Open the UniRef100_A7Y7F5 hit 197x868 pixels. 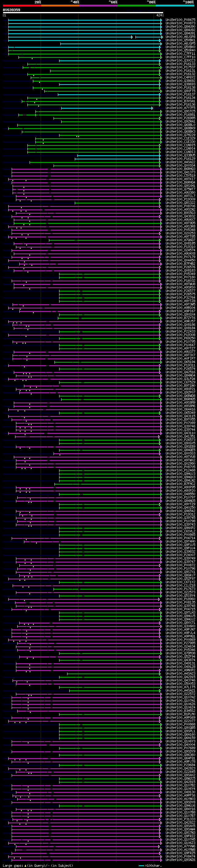click(180, 108)
